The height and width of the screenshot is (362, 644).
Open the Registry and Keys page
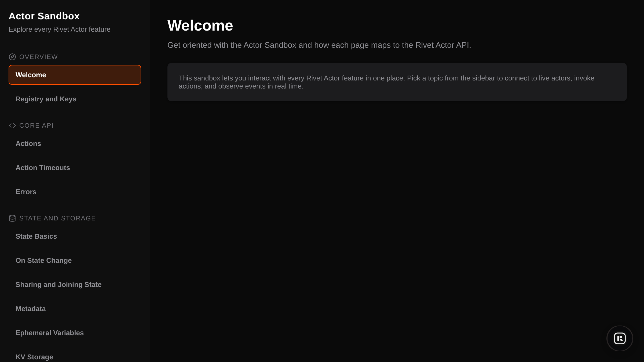46,99
